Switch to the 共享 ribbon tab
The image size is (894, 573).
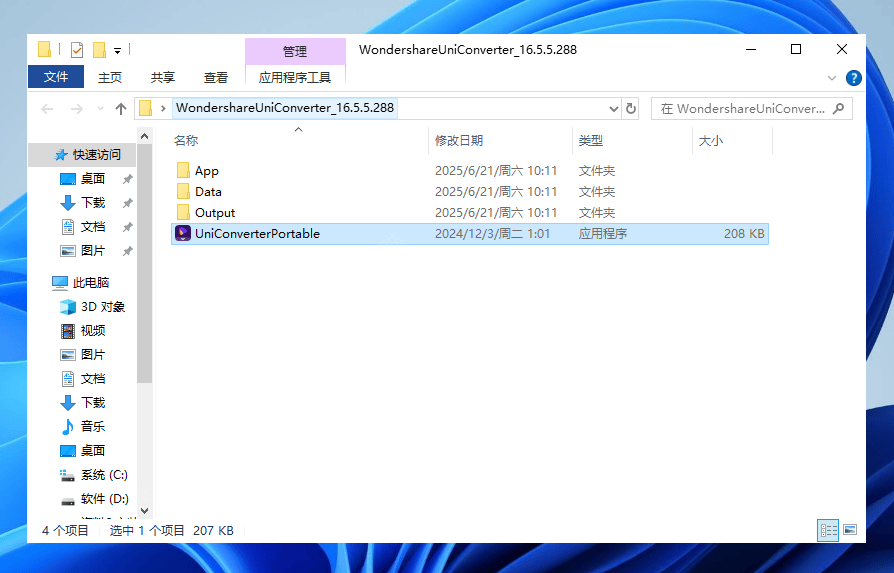[x=162, y=78]
